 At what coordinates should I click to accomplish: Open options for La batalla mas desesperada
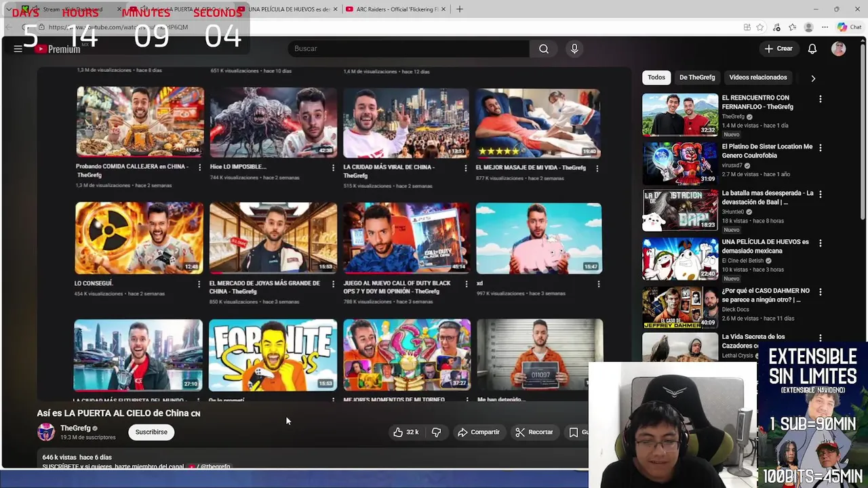(x=821, y=195)
